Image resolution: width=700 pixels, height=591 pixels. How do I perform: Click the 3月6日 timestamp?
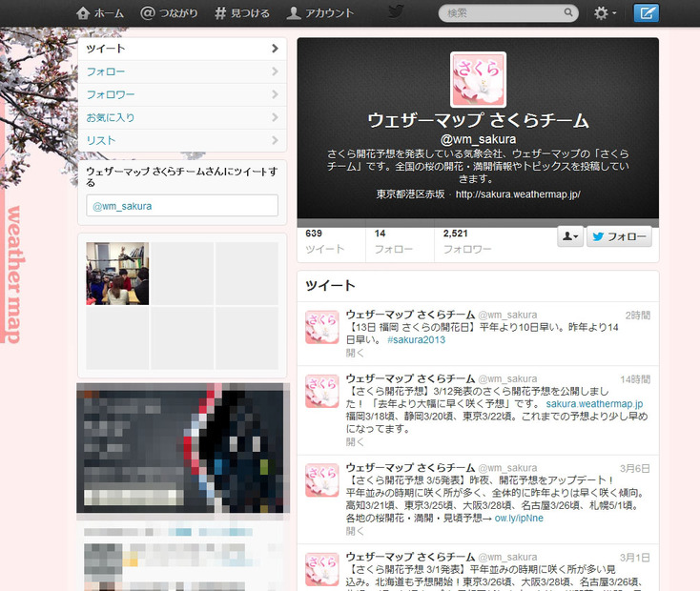click(x=635, y=469)
